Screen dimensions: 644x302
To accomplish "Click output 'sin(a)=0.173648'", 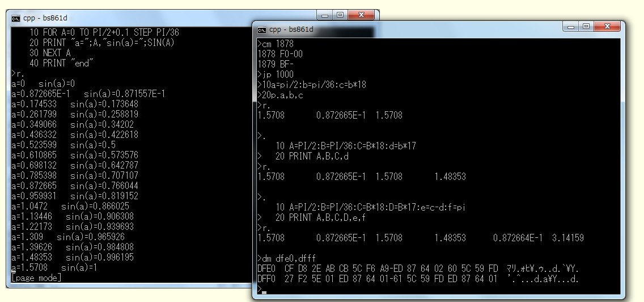I will pos(104,104).
